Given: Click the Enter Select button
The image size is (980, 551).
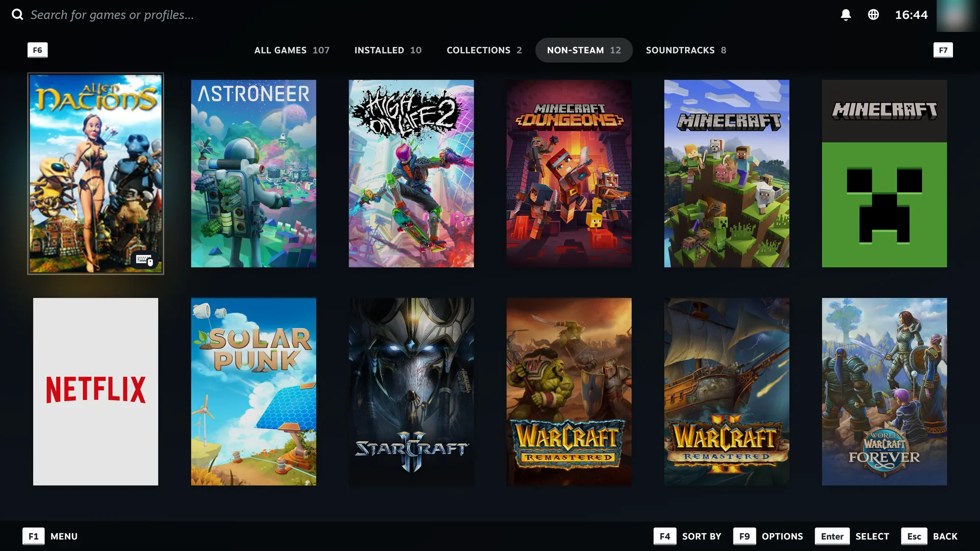Looking at the screenshot, I should tap(852, 536).
